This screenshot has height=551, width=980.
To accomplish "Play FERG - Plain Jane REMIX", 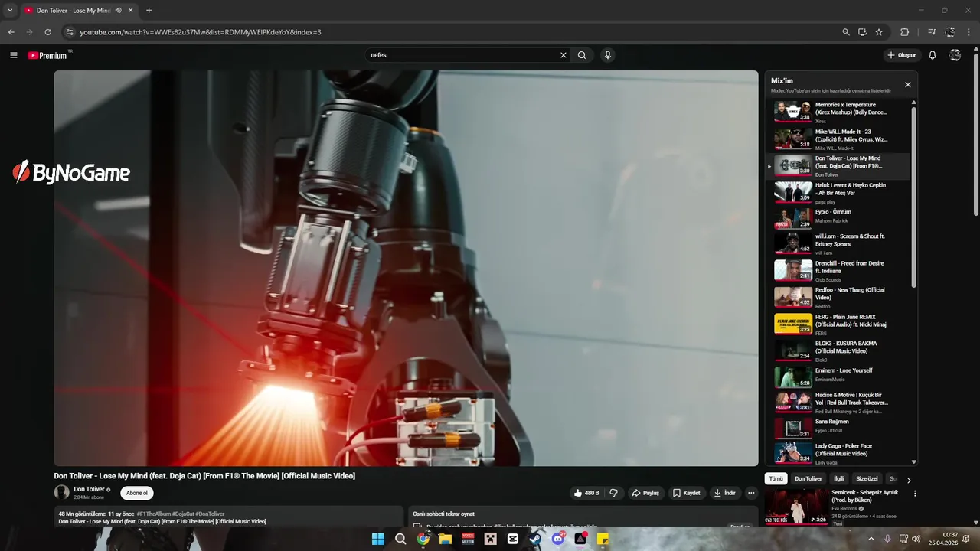I will [838, 324].
